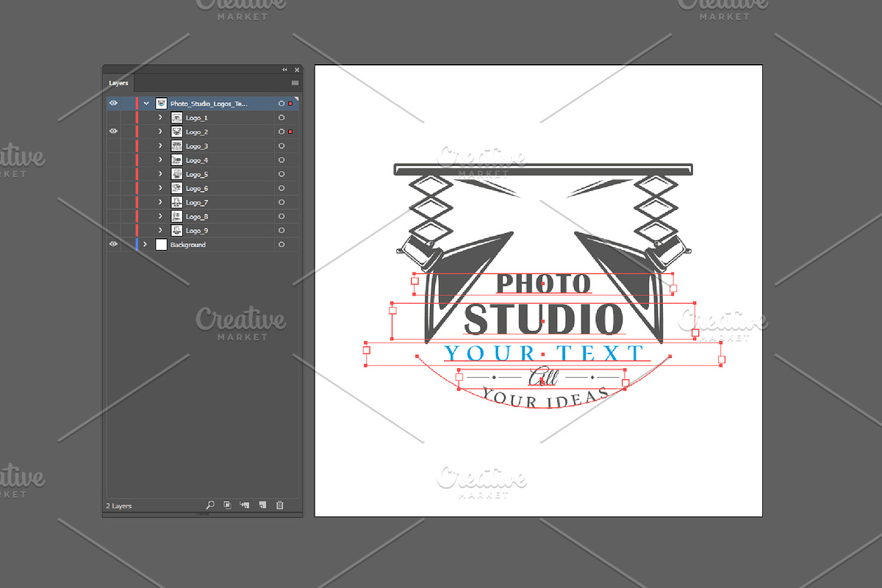The height and width of the screenshot is (588, 882).
Task: Expand the Logo_6 sublayer
Action: point(160,188)
